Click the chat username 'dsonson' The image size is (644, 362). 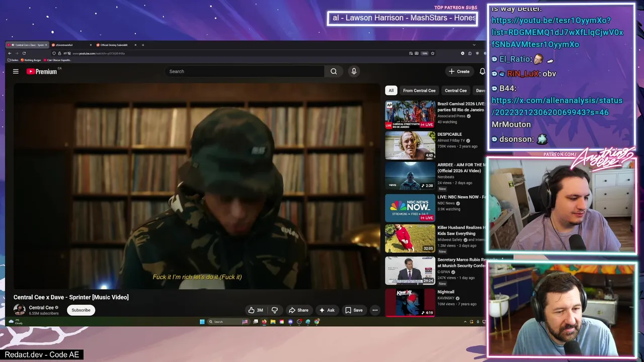517,139
